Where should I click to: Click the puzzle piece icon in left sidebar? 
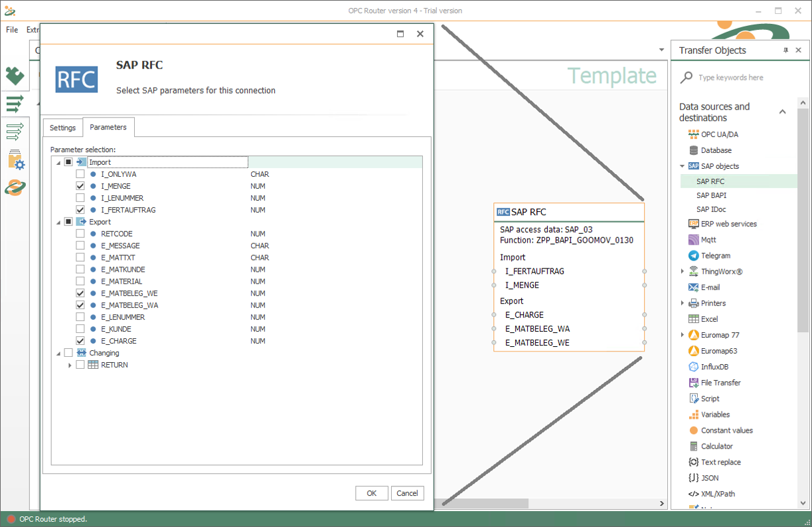tap(15, 76)
